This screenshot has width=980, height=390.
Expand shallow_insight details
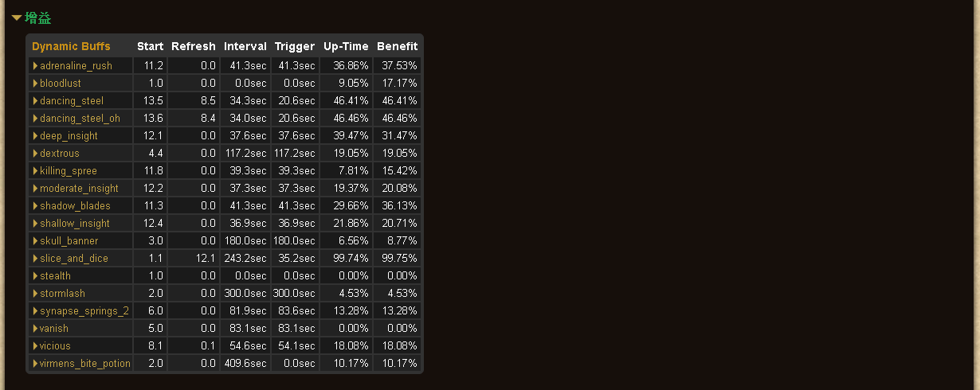pos(75,224)
